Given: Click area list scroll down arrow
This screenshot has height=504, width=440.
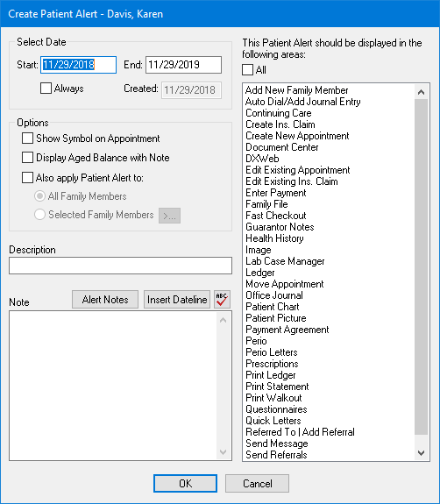Looking at the screenshot, I should coord(421,453).
